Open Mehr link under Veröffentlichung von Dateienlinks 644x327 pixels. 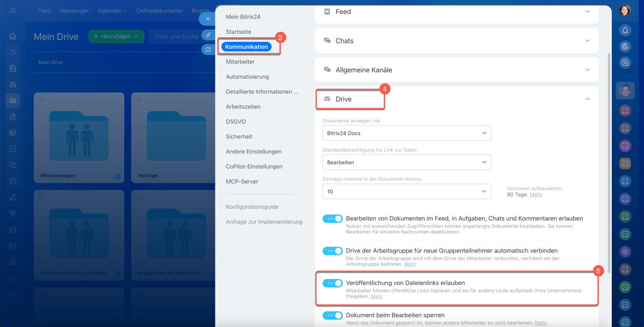377,297
